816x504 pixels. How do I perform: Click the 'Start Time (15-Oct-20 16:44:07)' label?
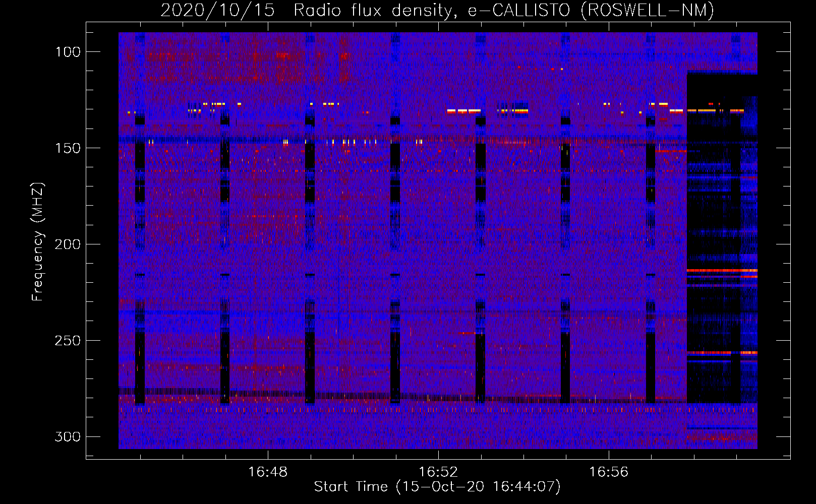click(x=437, y=487)
